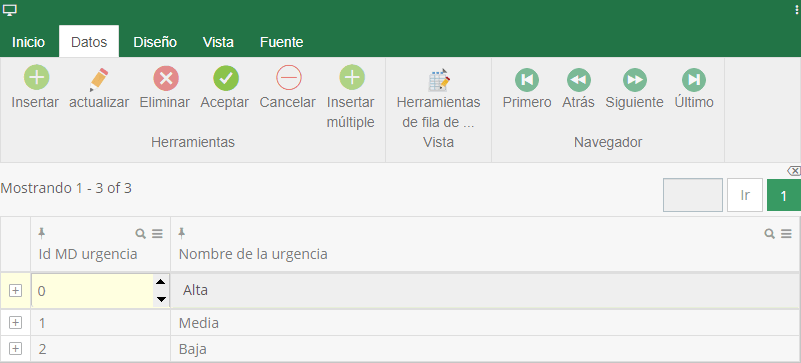This screenshot has height=363, width=801.
Task: Expand the Alta row
Action: tap(16, 291)
